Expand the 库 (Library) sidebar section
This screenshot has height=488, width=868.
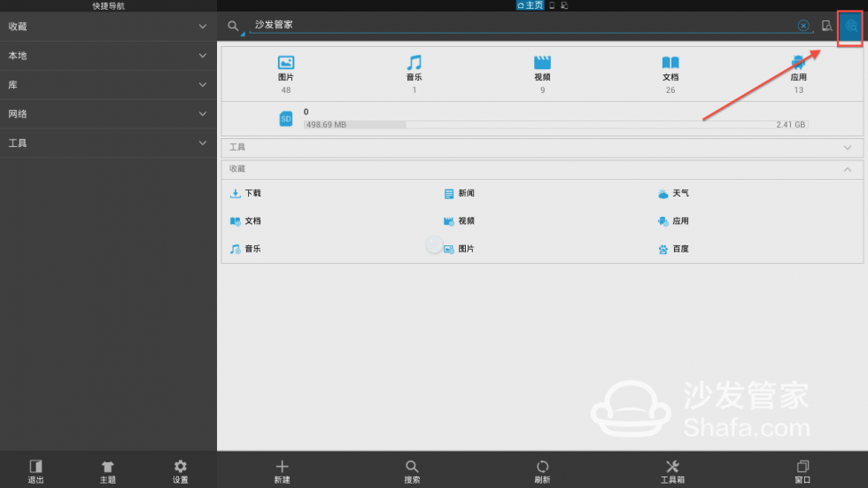click(x=108, y=85)
